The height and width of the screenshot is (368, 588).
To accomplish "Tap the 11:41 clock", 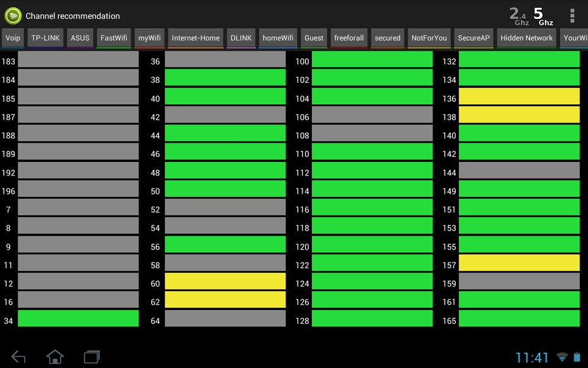I will tap(532, 358).
